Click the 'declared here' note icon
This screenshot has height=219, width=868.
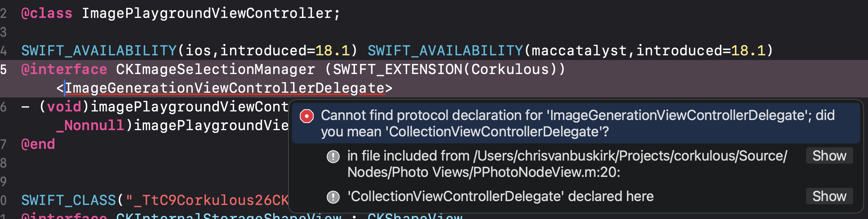tap(333, 197)
